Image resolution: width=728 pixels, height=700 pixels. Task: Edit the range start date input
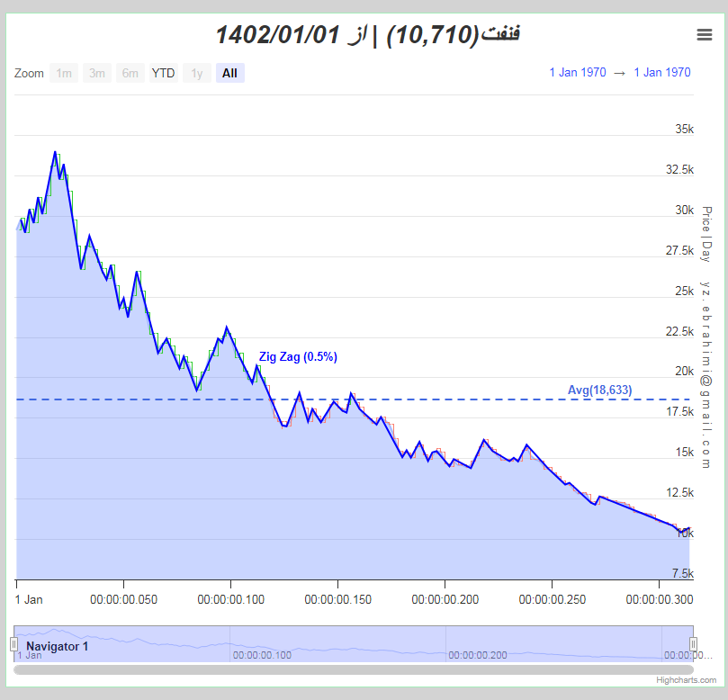coord(578,72)
